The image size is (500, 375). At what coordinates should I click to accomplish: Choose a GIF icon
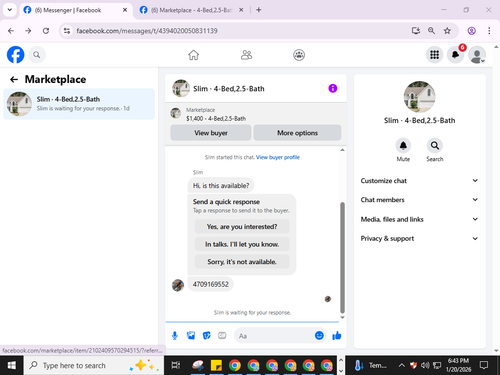coord(222,336)
